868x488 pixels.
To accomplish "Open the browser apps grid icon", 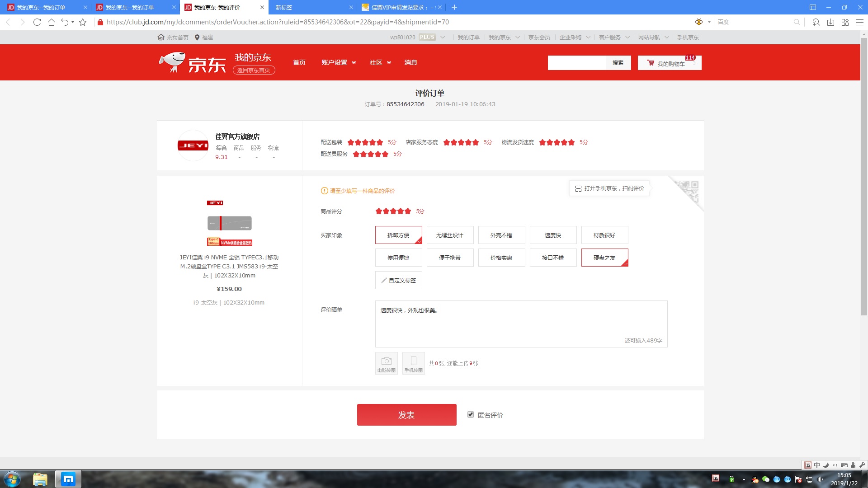I will (845, 22).
